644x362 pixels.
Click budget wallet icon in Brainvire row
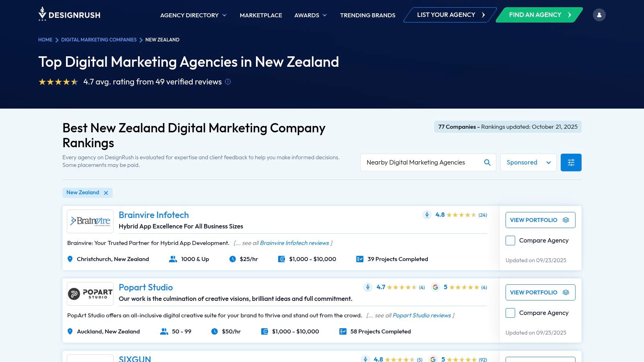[x=282, y=259]
